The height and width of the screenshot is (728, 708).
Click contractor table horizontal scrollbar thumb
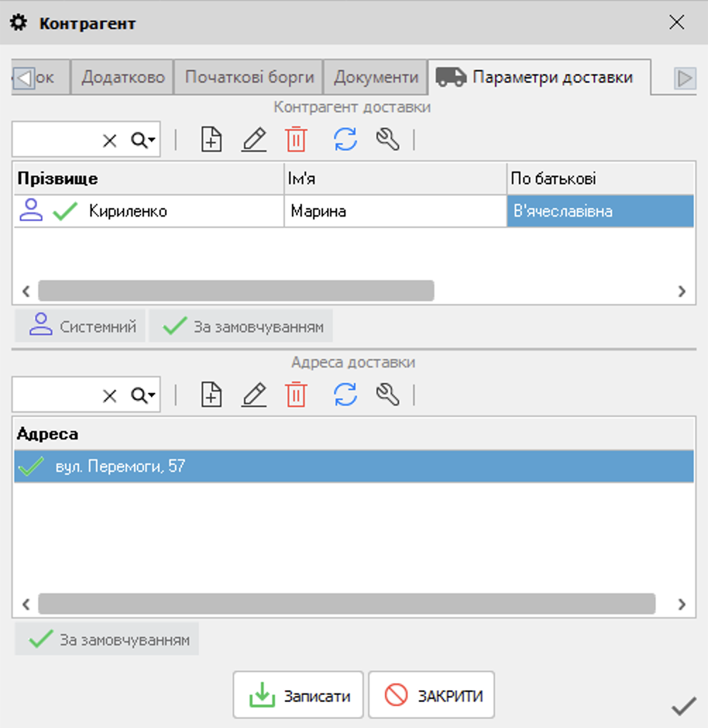pos(236,291)
